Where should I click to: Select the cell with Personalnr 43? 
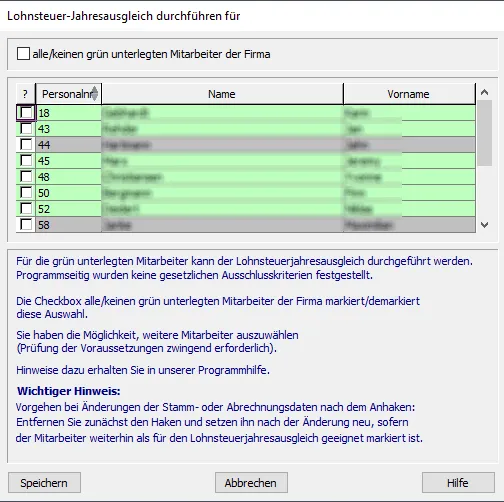(x=68, y=129)
